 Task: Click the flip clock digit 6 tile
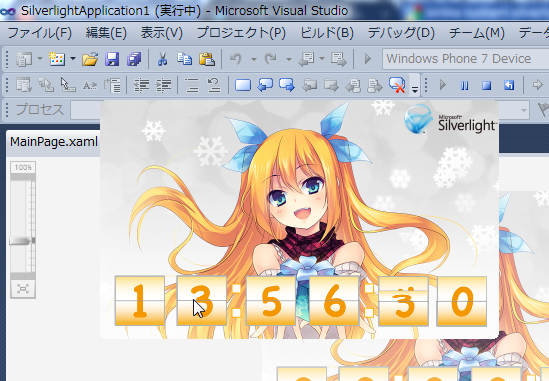pos(334,301)
